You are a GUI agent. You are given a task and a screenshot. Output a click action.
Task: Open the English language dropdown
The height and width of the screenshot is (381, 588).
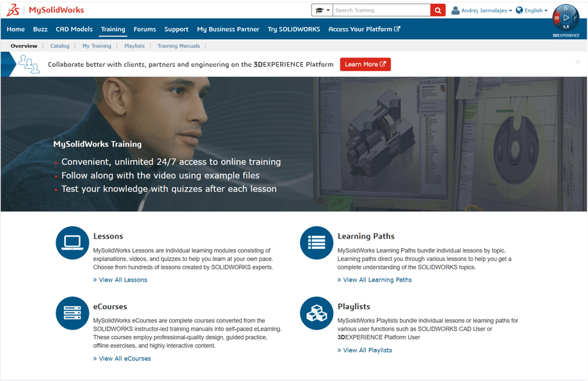(536, 10)
